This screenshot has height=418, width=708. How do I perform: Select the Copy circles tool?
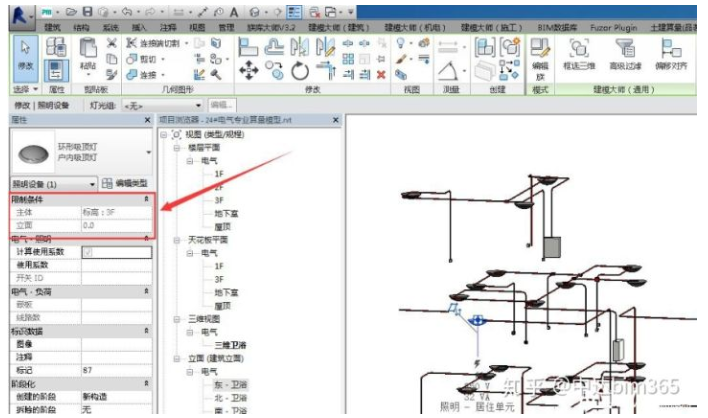(274, 71)
